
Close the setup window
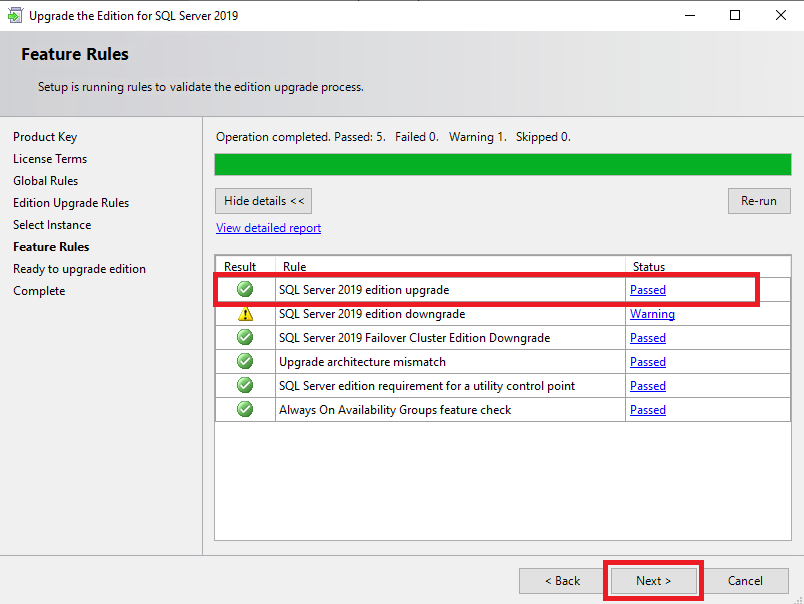780,15
